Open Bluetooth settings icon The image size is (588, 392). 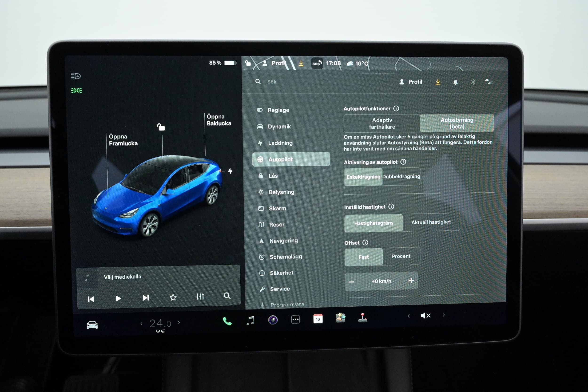click(473, 82)
